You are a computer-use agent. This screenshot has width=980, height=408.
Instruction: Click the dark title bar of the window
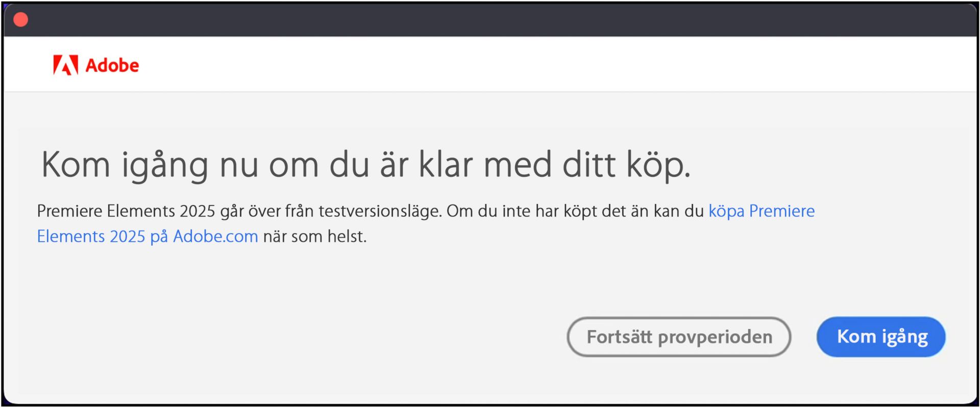coord(490,20)
